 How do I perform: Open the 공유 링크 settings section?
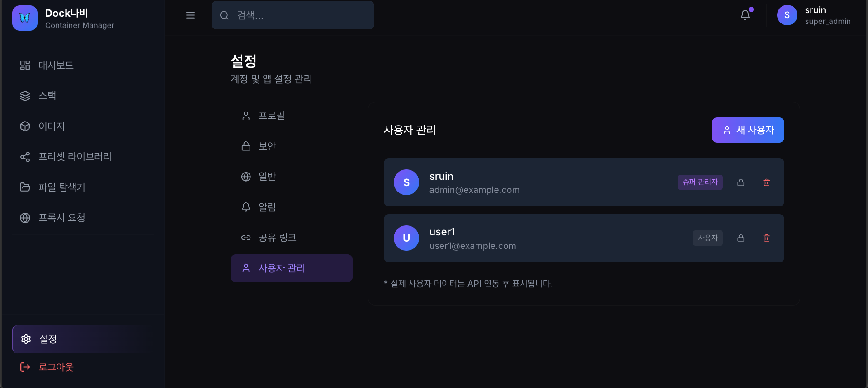point(277,237)
